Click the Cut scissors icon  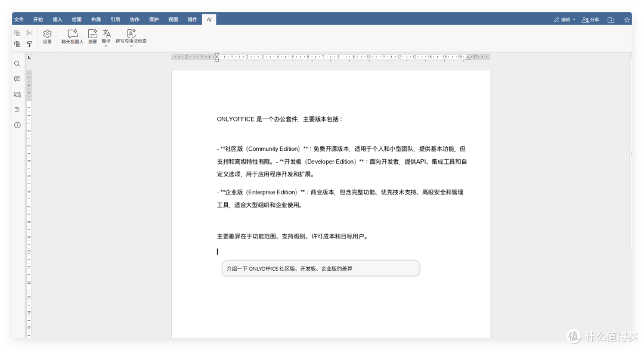pyautogui.click(x=29, y=33)
